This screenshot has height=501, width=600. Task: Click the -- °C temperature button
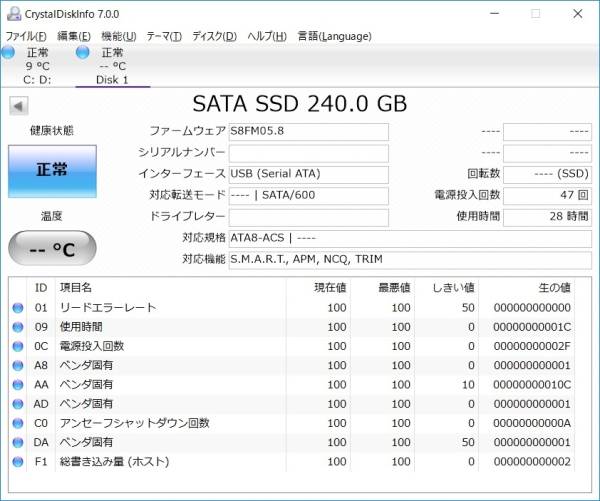pos(52,248)
